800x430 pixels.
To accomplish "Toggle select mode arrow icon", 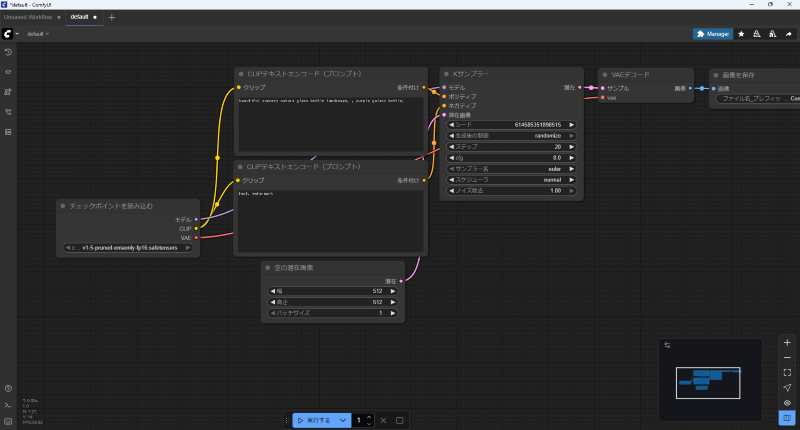I will 787,388.
